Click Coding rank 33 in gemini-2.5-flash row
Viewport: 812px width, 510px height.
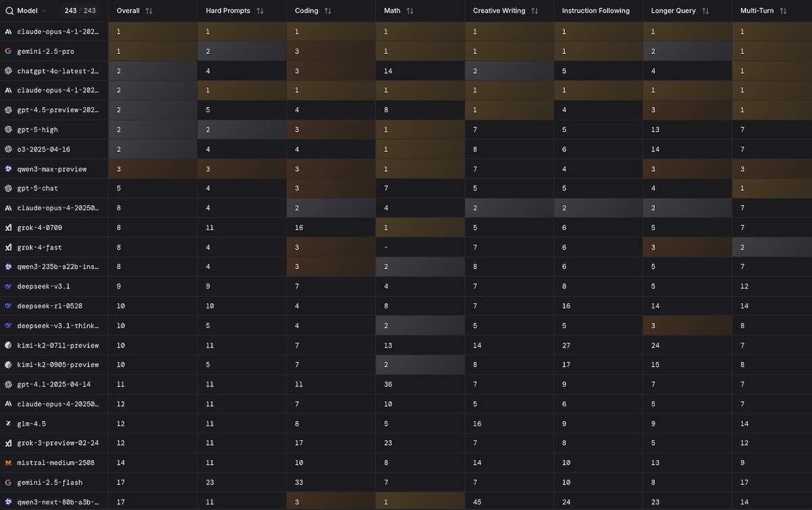299,482
